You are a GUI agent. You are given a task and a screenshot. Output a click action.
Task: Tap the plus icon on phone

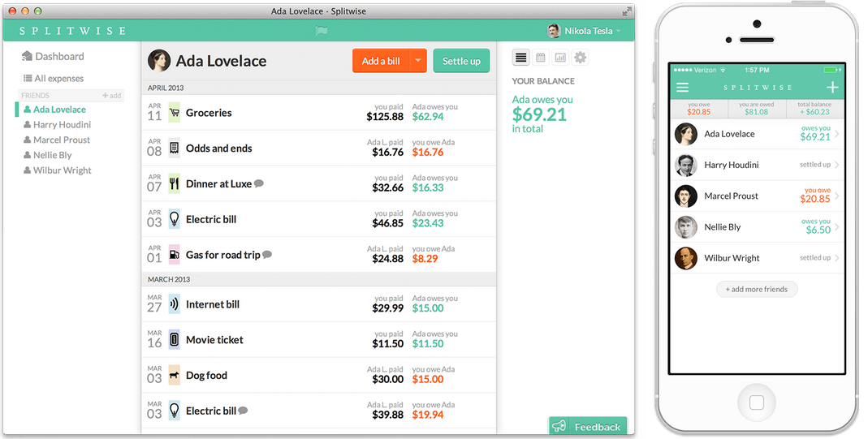832,88
